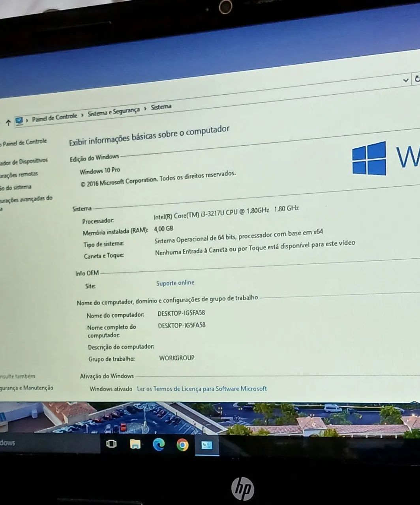Click the Windows ativado status text
Image resolution: width=420 pixels, height=505 pixels.
(x=111, y=389)
